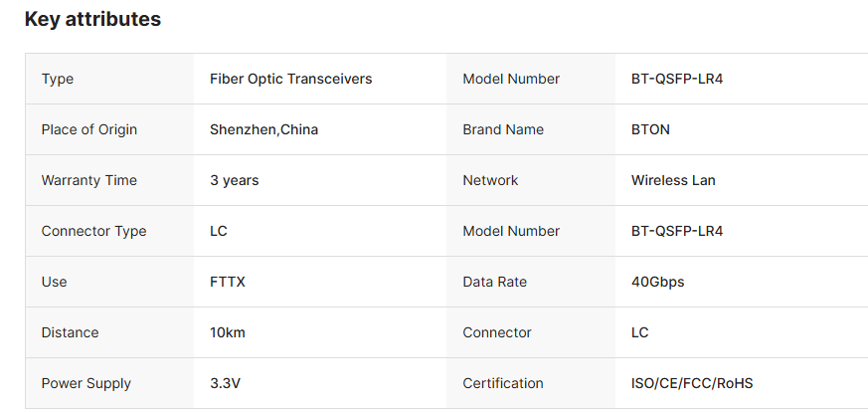Click the Certification label cell
The height and width of the screenshot is (412, 868).
tap(531, 383)
